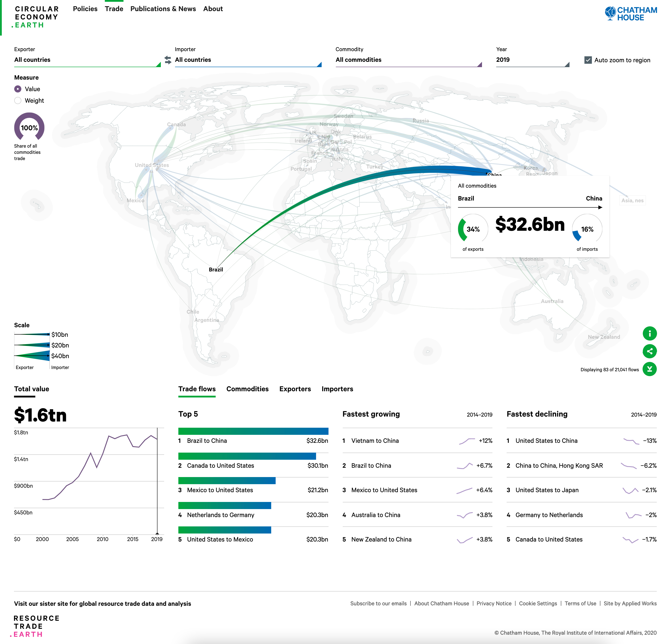The width and height of the screenshot is (671, 644).
Task: Click the green share icon
Action: point(649,351)
